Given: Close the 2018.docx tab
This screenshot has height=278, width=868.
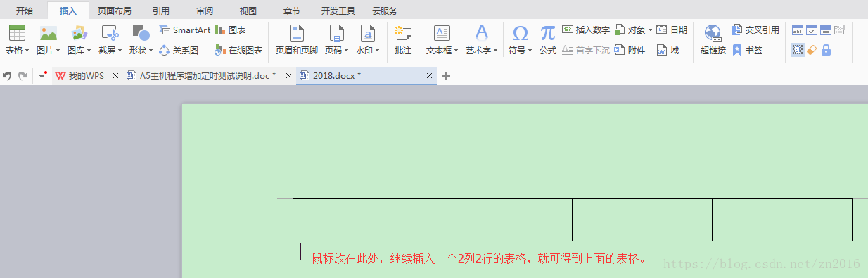Looking at the screenshot, I should coord(430,76).
